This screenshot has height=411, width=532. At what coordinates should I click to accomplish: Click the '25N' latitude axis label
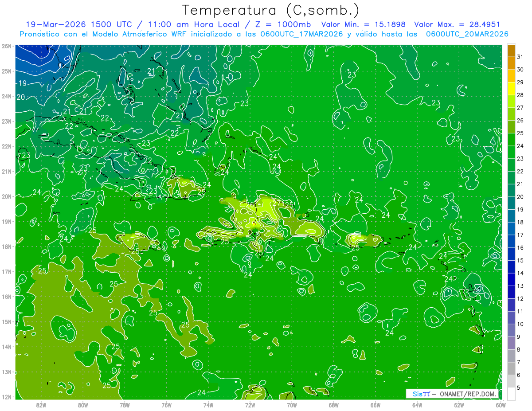point(6,71)
